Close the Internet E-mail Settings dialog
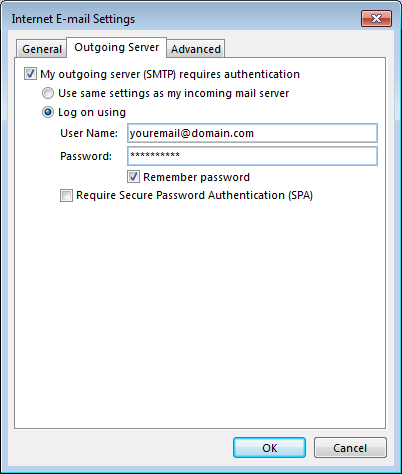This screenshot has height=474, width=402. (x=376, y=19)
